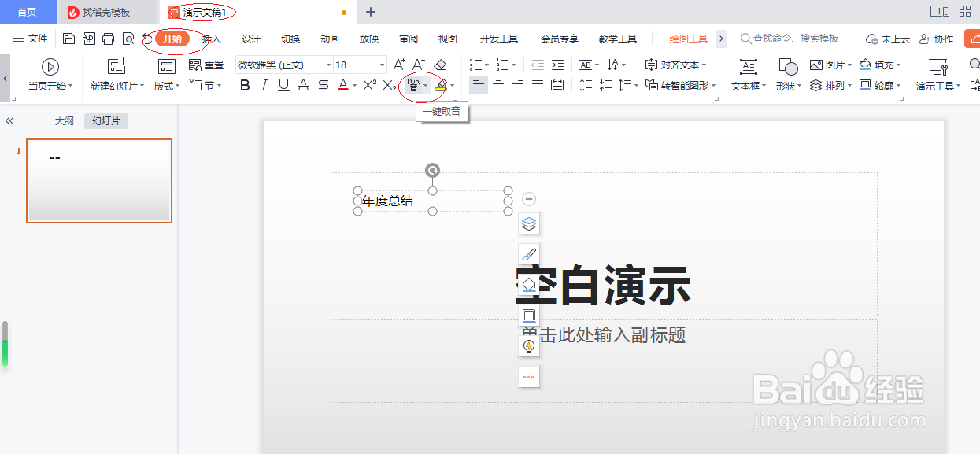980x454 pixels.
Task: Click the 首页 home button
Action: tap(28, 12)
